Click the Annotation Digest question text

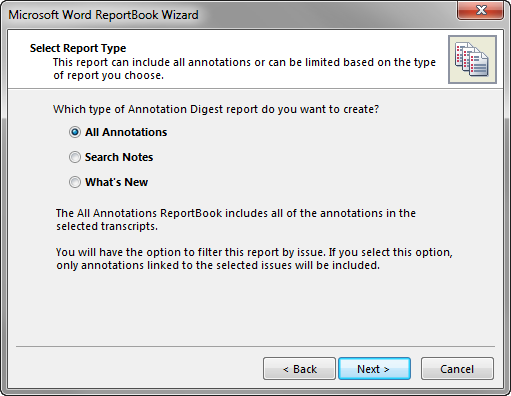[216, 109]
